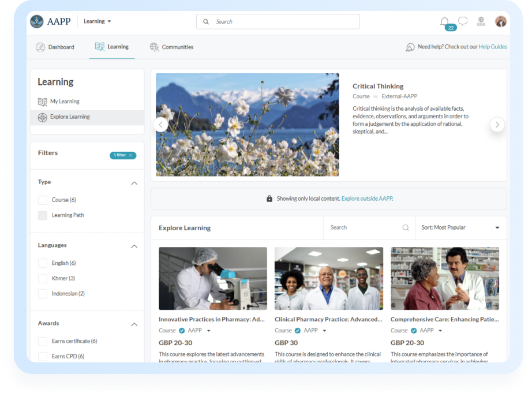Click the globe network icon in header

(481, 21)
